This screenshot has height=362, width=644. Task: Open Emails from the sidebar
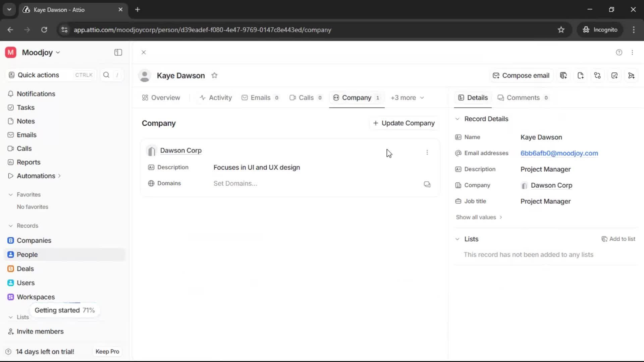click(27, 135)
